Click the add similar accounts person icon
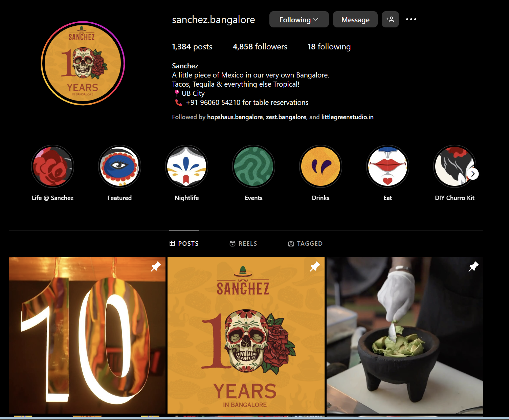This screenshot has height=420, width=509. pos(390,19)
